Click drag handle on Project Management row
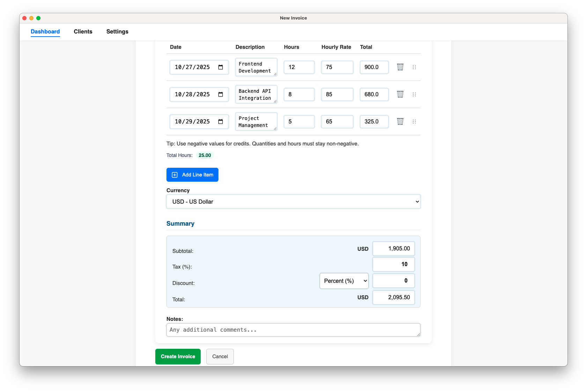The image size is (587, 392). pos(414,121)
